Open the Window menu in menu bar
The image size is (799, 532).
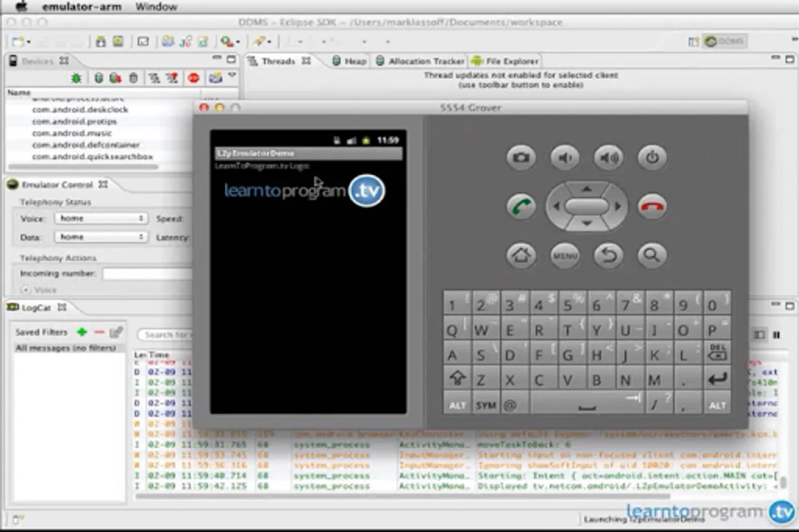click(x=156, y=7)
